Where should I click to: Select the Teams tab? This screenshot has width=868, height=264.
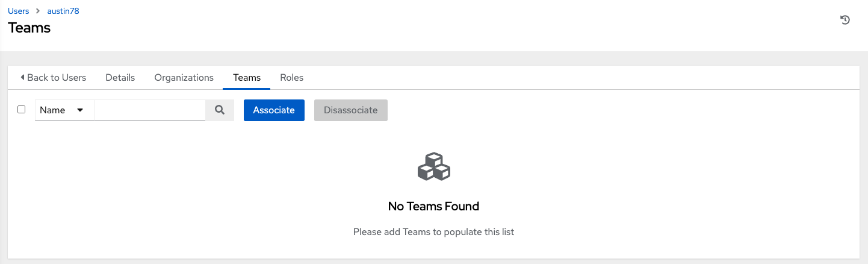point(247,77)
